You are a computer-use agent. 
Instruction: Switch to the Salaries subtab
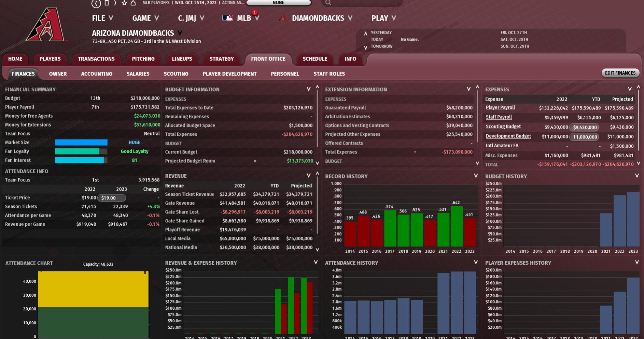[x=138, y=74]
